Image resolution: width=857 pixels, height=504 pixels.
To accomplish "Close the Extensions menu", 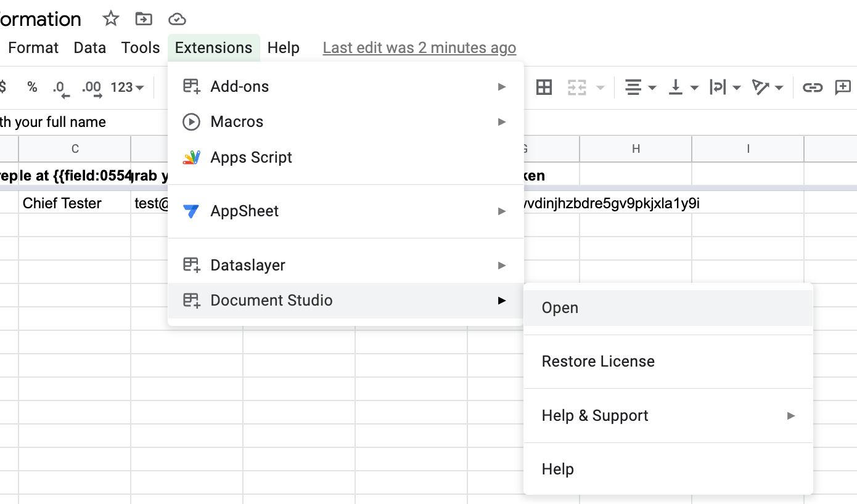I will [x=213, y=47].
